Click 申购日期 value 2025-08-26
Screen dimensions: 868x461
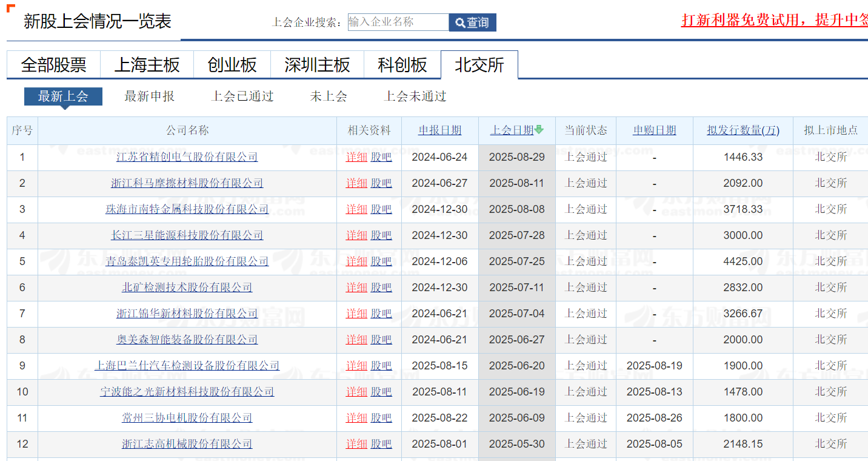pos(655,418)
